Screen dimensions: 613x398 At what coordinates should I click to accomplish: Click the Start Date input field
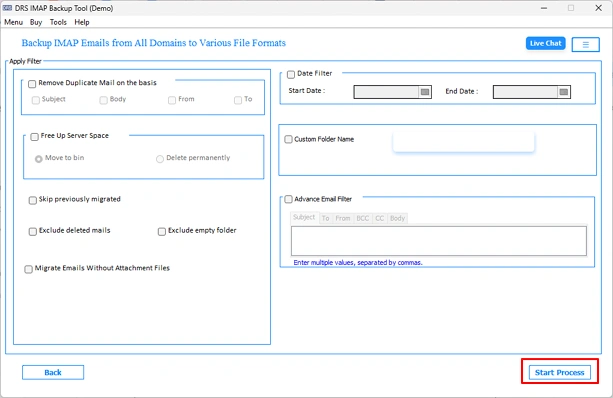[386, 92]
